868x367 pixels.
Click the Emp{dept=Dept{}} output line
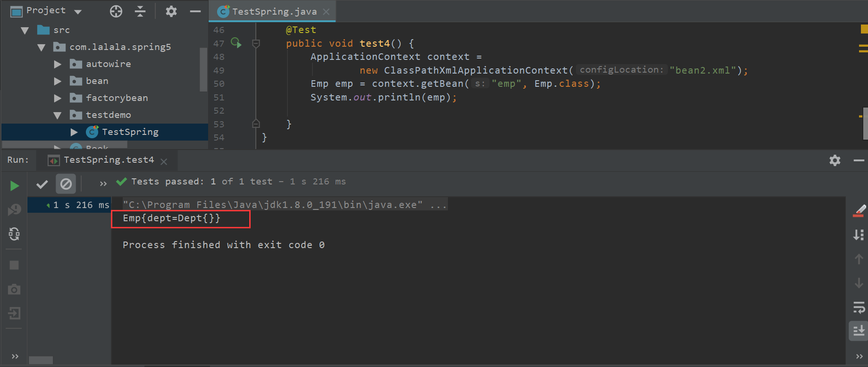[171, 218]
